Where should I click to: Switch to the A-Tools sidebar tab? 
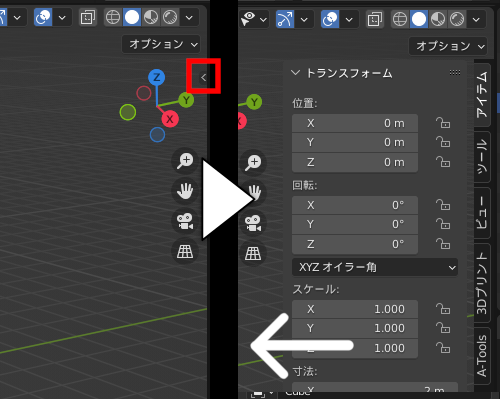coord(482,356)
